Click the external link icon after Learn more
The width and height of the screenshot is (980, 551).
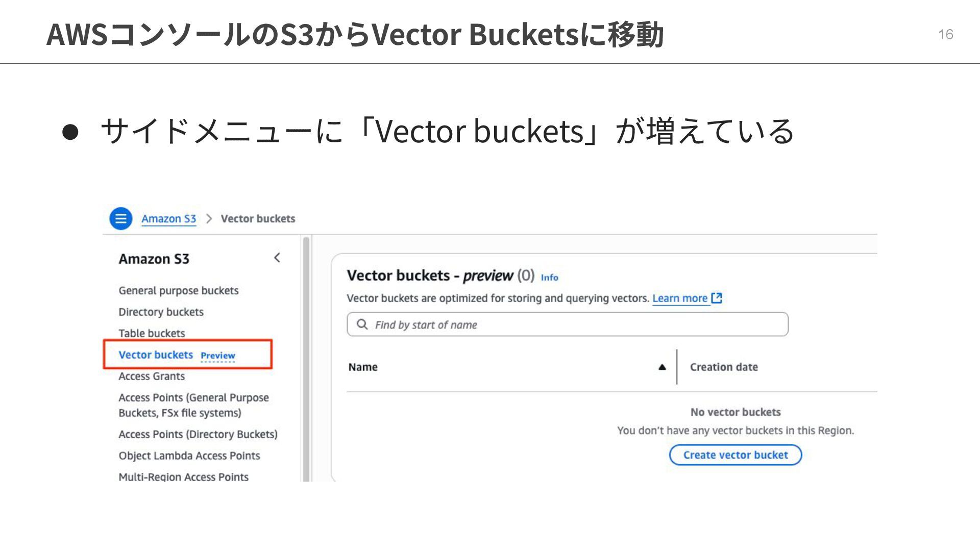(x=717, y=298)
